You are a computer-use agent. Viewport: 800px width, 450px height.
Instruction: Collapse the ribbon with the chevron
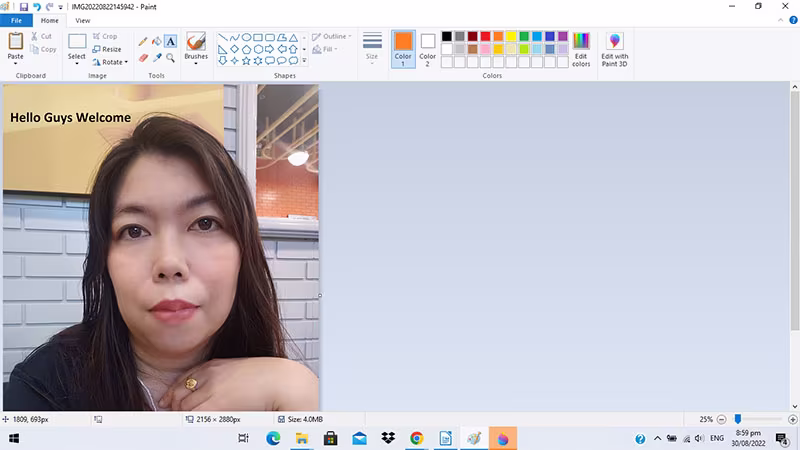(781, 20)
